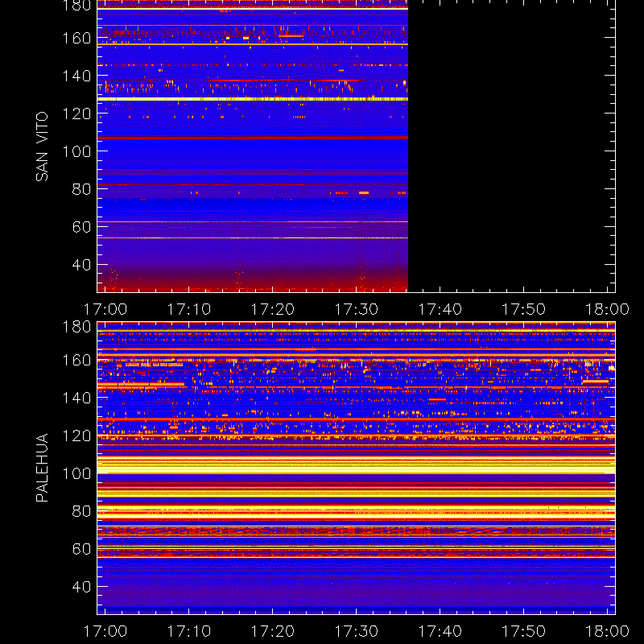
Task: Select the 140 tick label on San Vito plot
Action: click(76, 76)
